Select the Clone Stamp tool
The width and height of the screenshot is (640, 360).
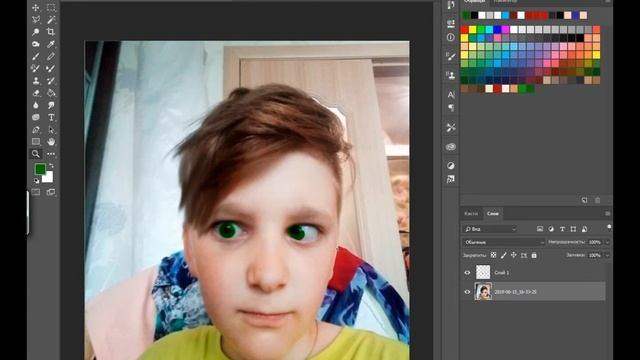pyautogui.click(x=36, y=81)
